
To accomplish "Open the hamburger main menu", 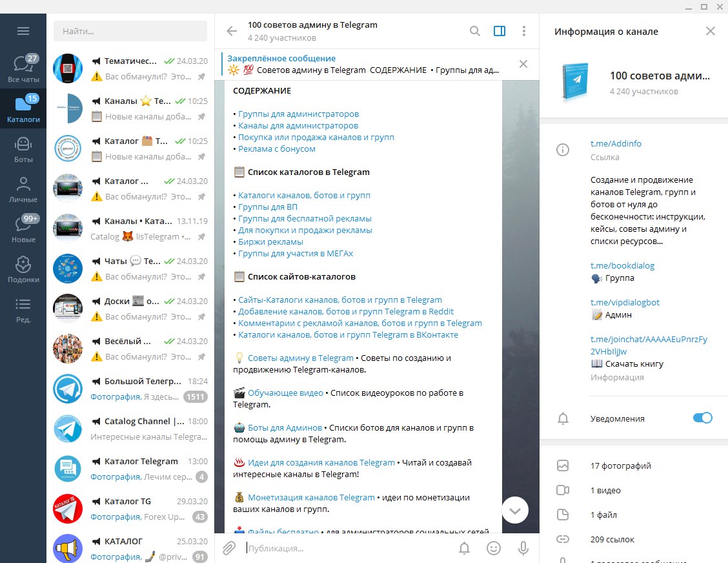I will pos(23,31).
